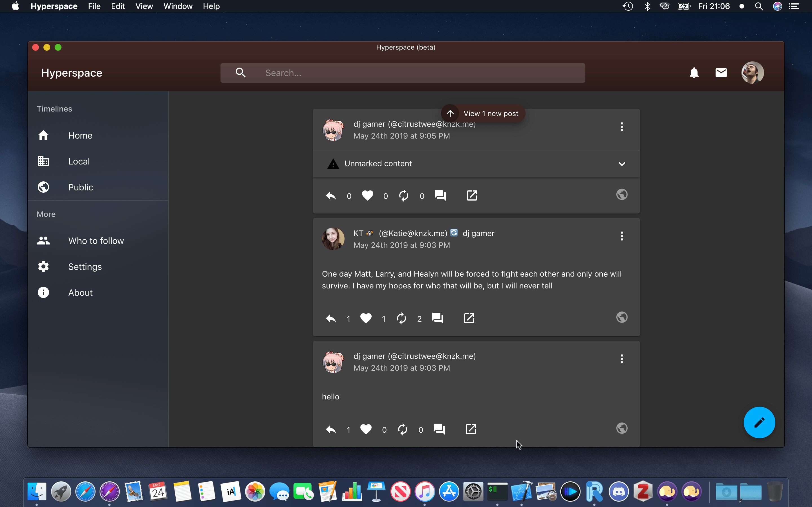The image size is (812, 507).
Task: Click the three-dot menu on KT post
Action: pos(622,236)
